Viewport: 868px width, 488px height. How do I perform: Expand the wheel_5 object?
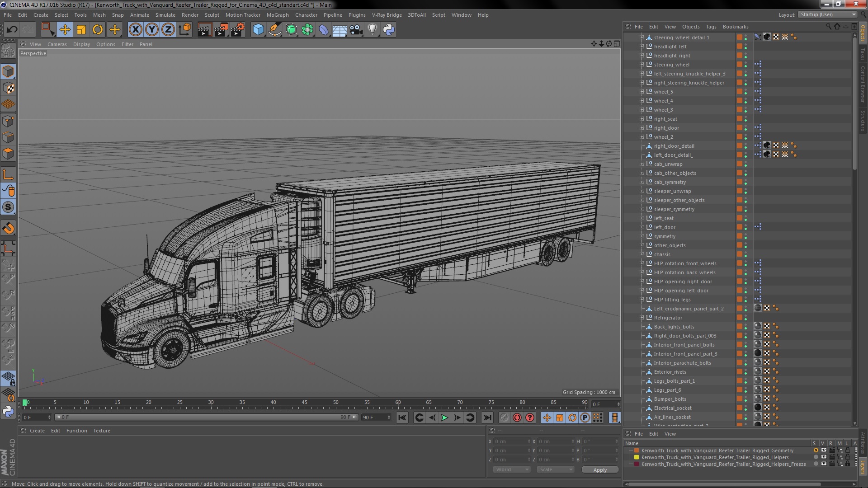point(642,92)
